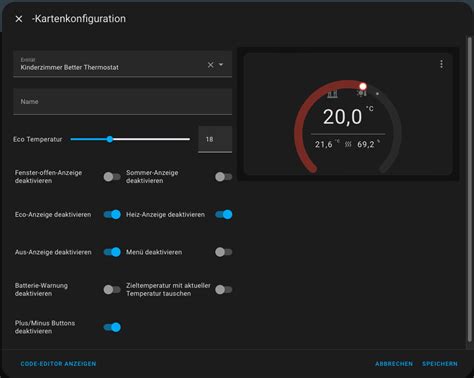Click the heat mode icon in thermostat preview
This screenshot has width=474, height=378.
(x=332, y=94)
